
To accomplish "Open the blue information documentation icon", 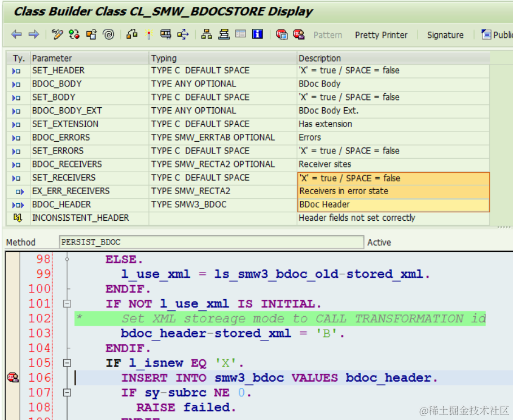I will pyautogui.click(x=257, y=34).
